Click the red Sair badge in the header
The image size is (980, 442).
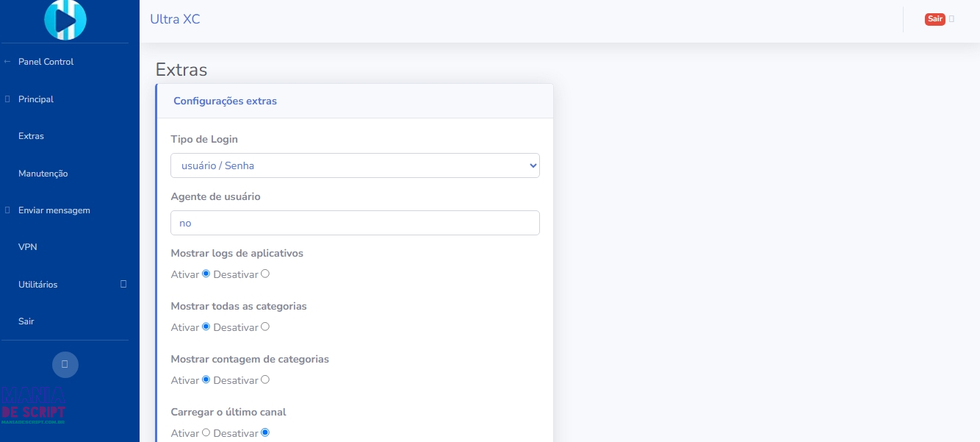click(x=934, y=19)
